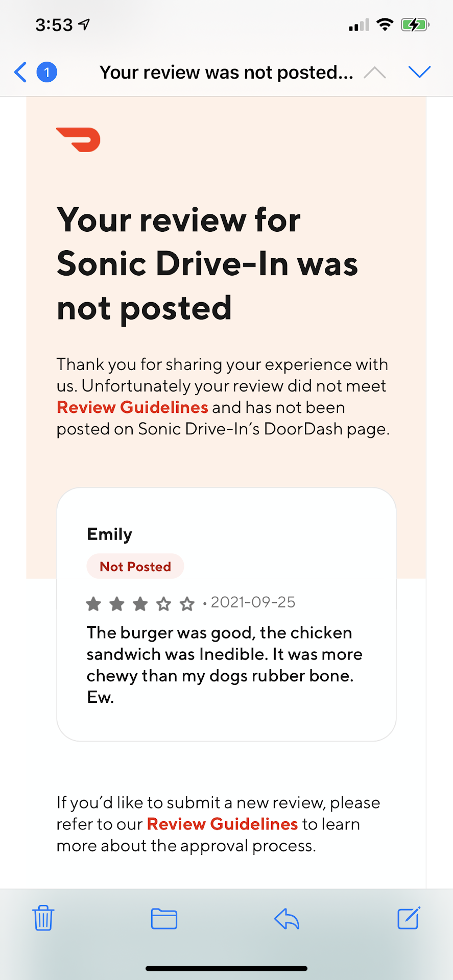Viewport: 453px width, 980px height.
Task: Tap the chicken sandwich review text
Action: (x=224, y=665)
